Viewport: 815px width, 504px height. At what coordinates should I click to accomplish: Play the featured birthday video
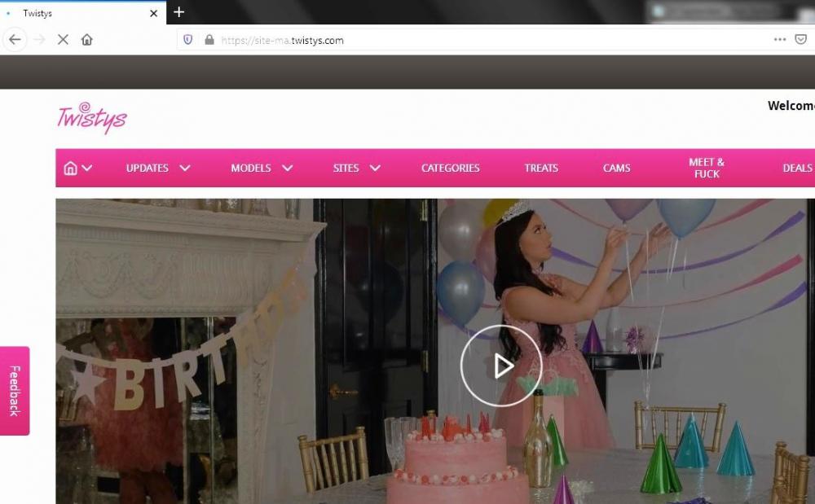tap(500, 366)
